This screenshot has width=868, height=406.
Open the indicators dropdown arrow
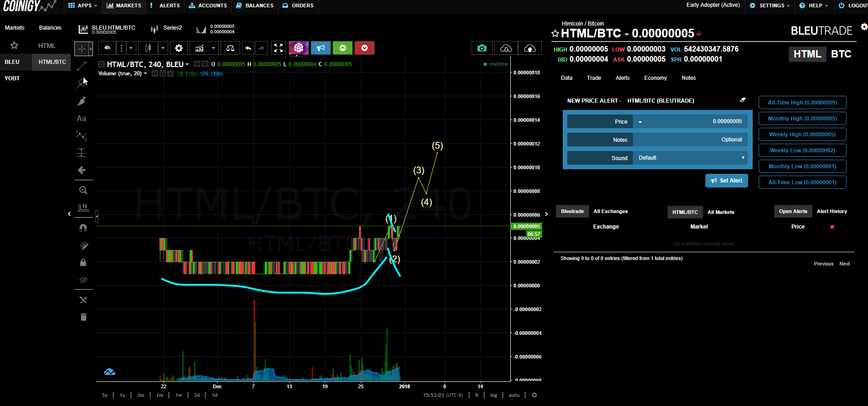213,48
